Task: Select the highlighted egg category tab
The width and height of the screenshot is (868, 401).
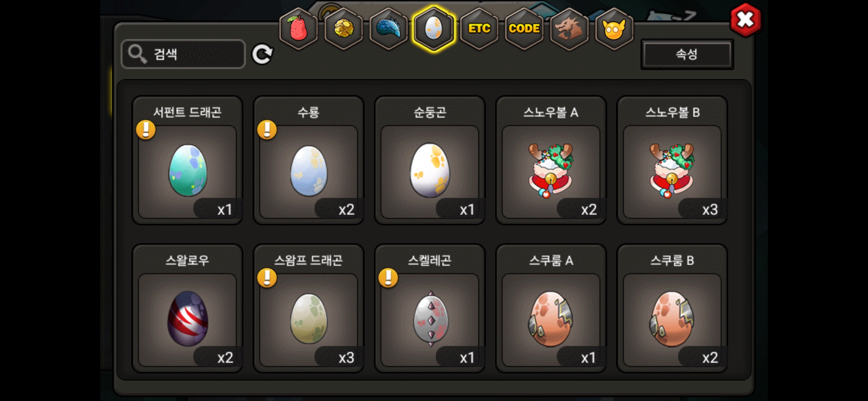Action: (x=434, y=29)
